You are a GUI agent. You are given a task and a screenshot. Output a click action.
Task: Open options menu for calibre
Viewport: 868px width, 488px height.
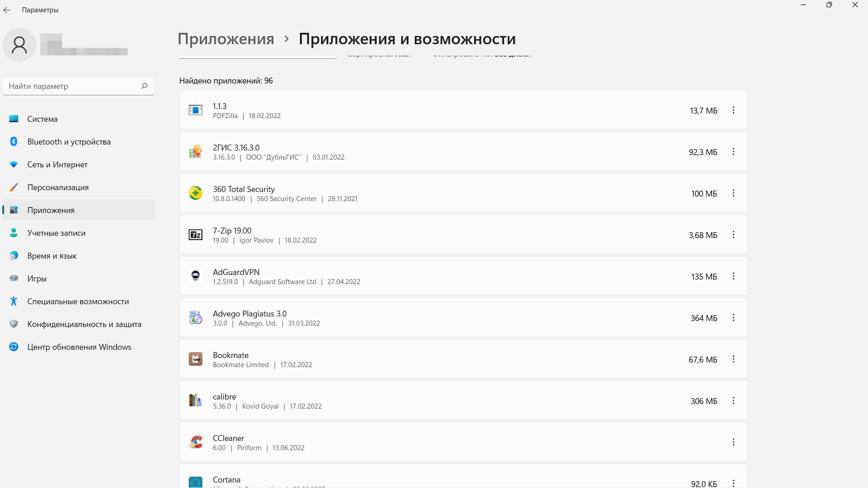(734, 400)
